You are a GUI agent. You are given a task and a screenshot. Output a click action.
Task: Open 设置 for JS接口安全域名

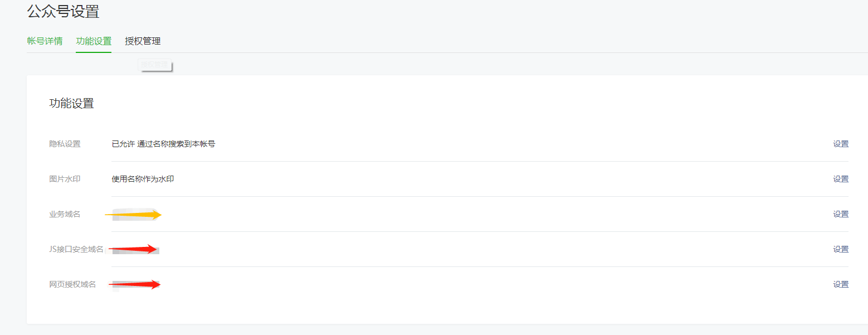click(x=841, y=249)
